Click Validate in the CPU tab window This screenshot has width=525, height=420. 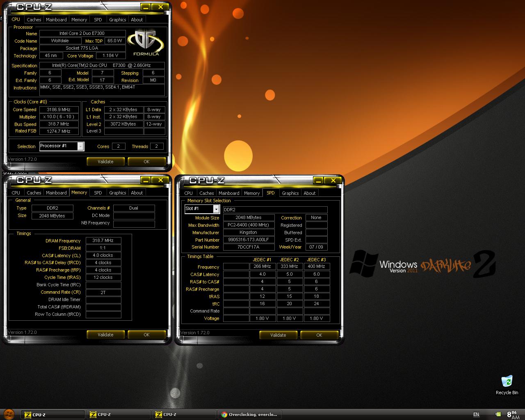click(105, 162)
